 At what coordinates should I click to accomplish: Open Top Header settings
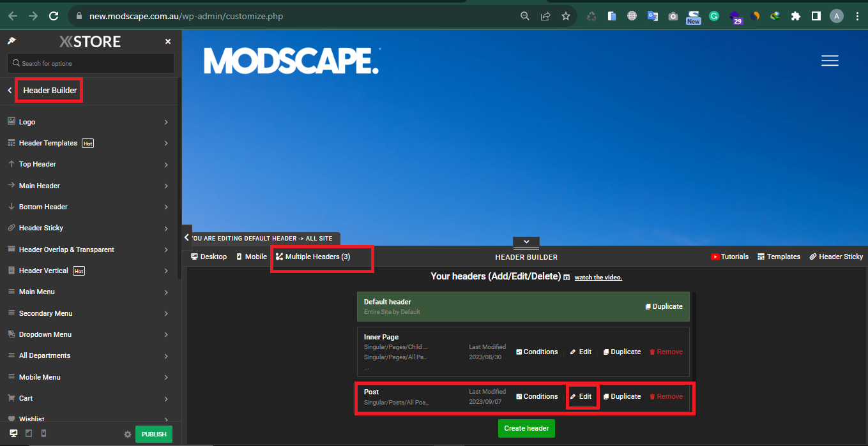click(x=88, y=164)
